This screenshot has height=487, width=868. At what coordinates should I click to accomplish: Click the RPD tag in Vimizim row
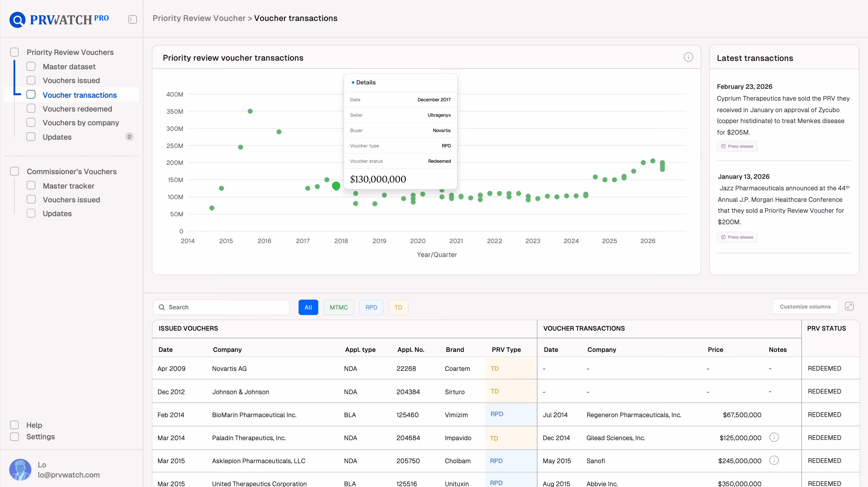point(497,414)
